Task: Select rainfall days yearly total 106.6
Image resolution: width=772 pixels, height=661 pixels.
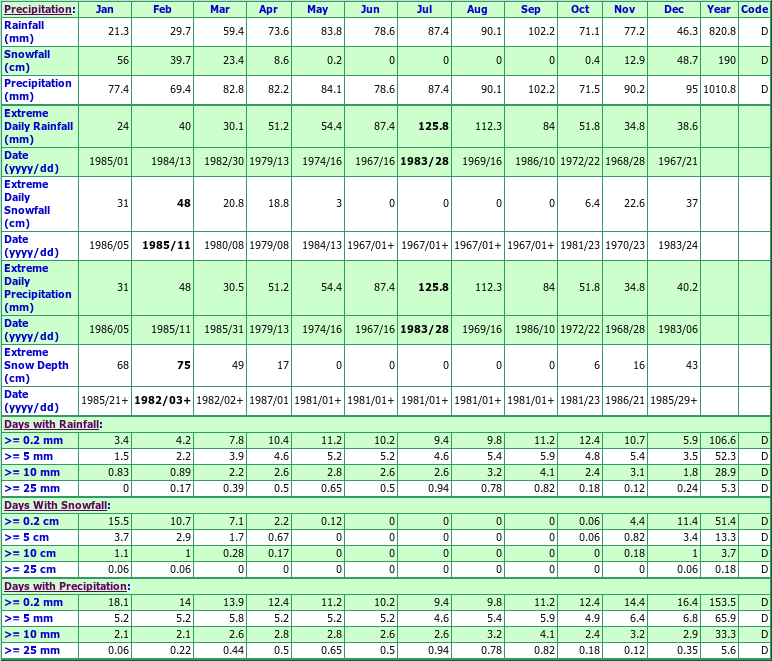Action: click(x=722, y=441)
